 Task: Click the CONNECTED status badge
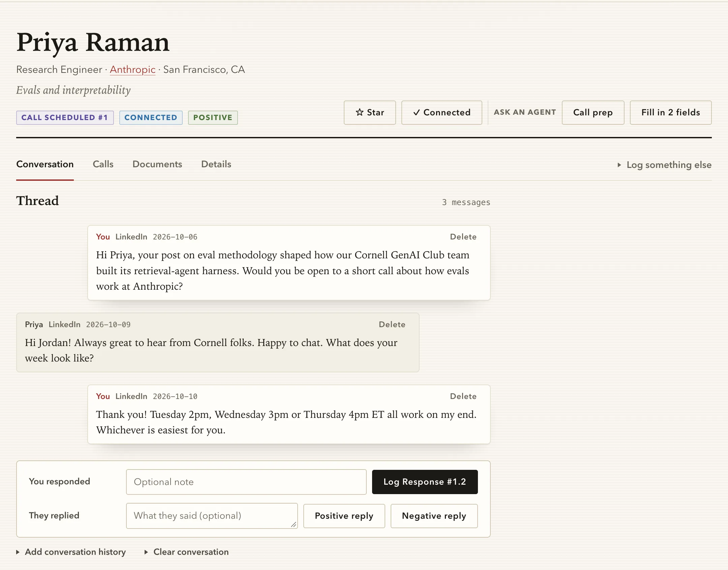pos(151,118)
